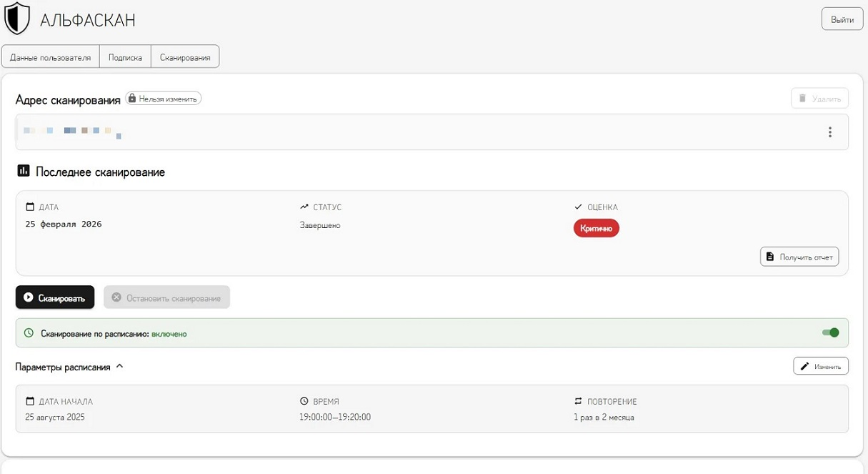Click the red Критично rating badge

coord(596,227)
